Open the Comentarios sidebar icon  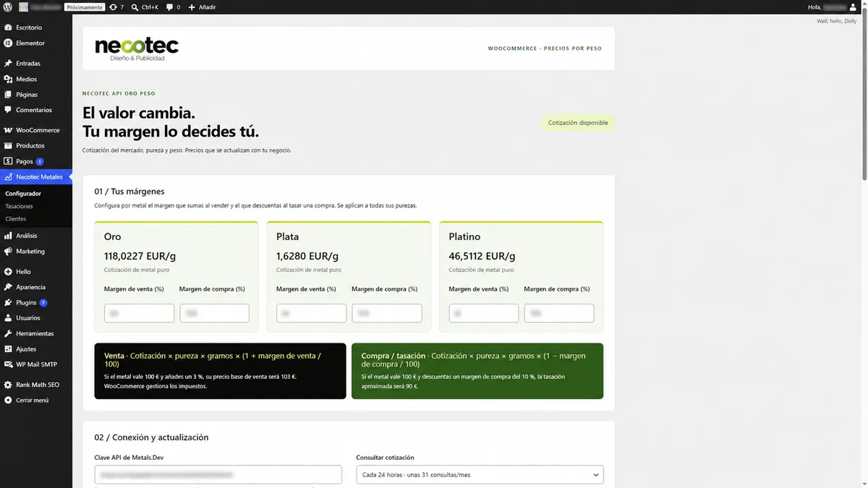pyautogui.click(x=8, y=111)
